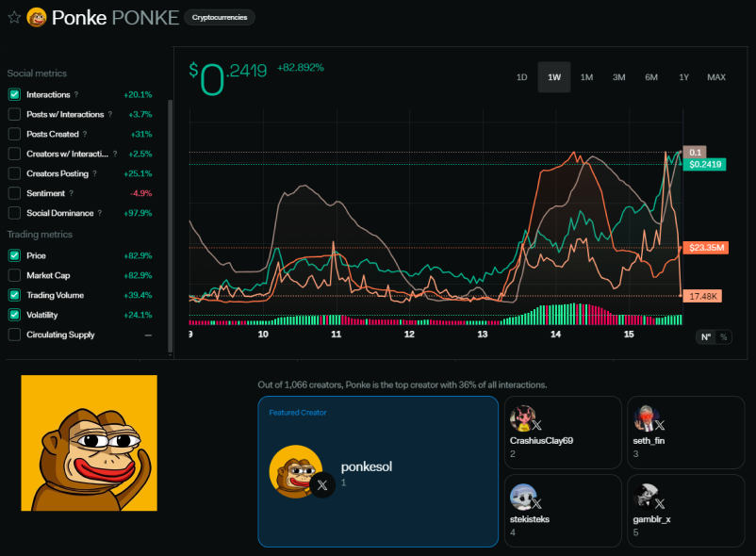Switch chart to 1D timeframe

coord(521,77)
